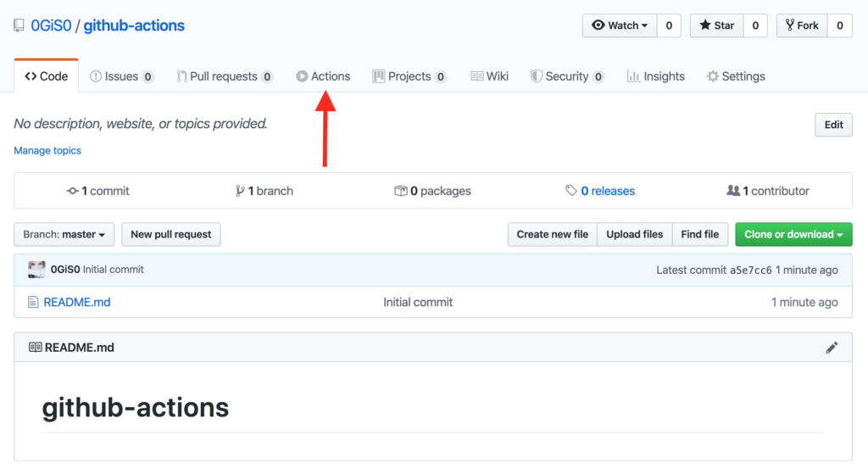Click the package icon beside 0 packages
868x474 pixels.
pos(400,191)
